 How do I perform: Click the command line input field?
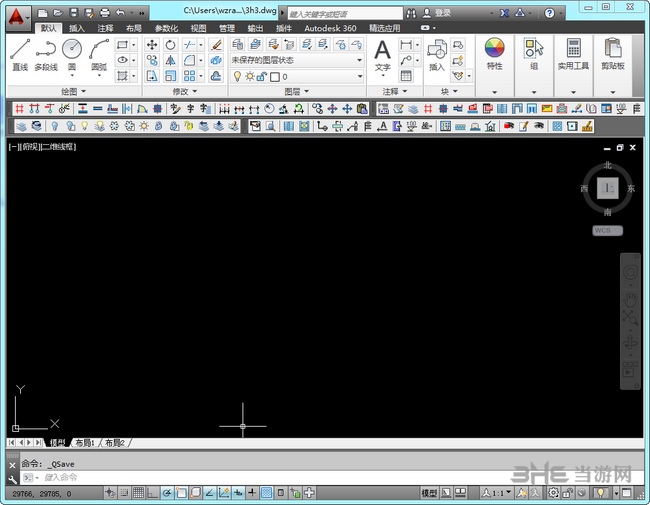pos(200,478)
